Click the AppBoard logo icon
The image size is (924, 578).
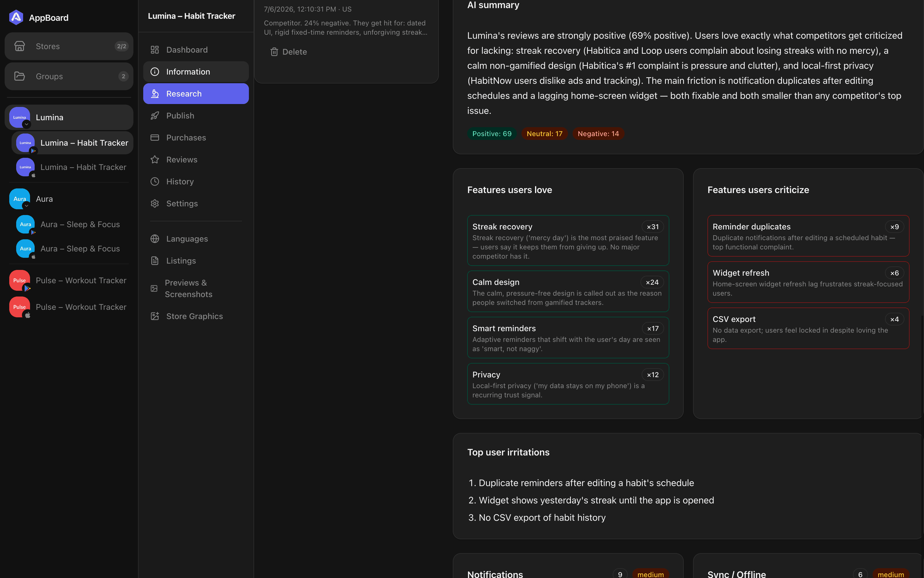click(x=16, y=18)
